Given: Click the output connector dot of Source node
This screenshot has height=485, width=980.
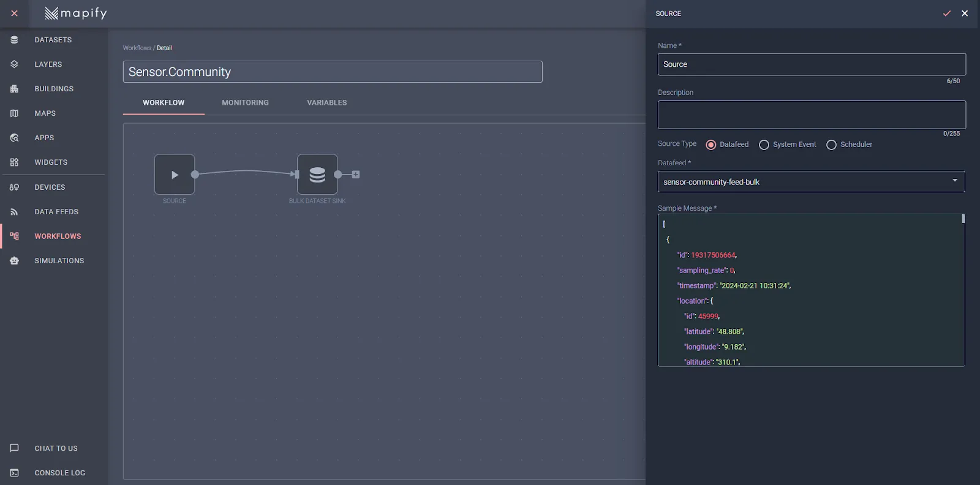Looking at the screenshot, I should [x=195, y=175].
